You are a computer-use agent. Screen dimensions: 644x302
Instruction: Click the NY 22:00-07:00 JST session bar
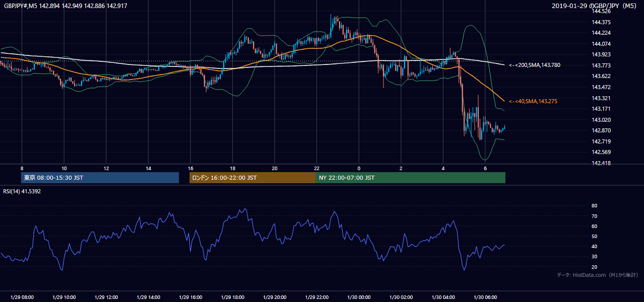411,178
